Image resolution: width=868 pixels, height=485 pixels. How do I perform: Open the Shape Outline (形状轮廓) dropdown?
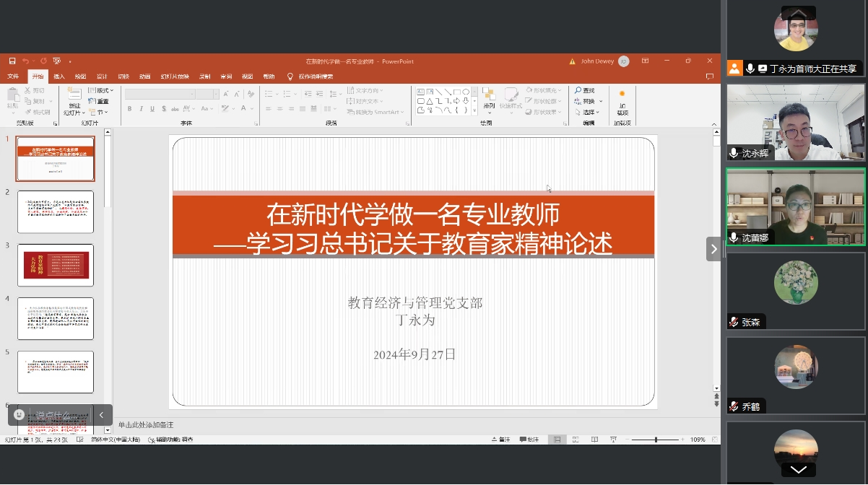click(544, 101)
